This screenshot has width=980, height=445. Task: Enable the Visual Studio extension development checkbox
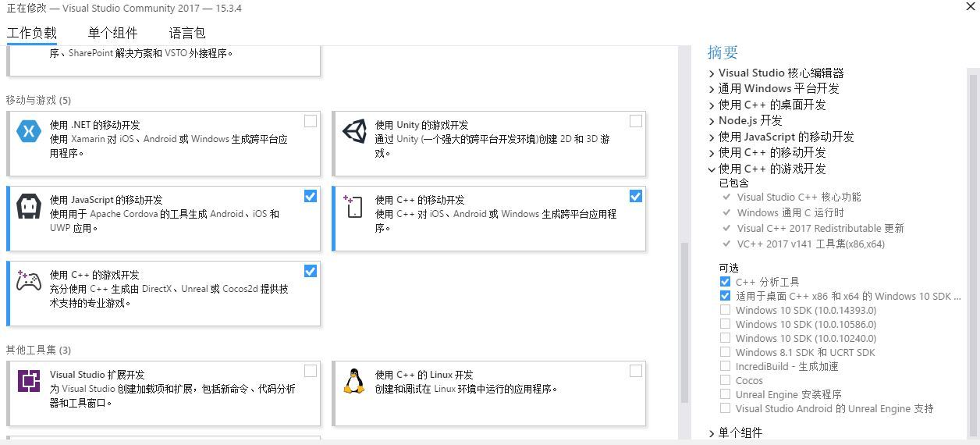click(x=311, y=371)
